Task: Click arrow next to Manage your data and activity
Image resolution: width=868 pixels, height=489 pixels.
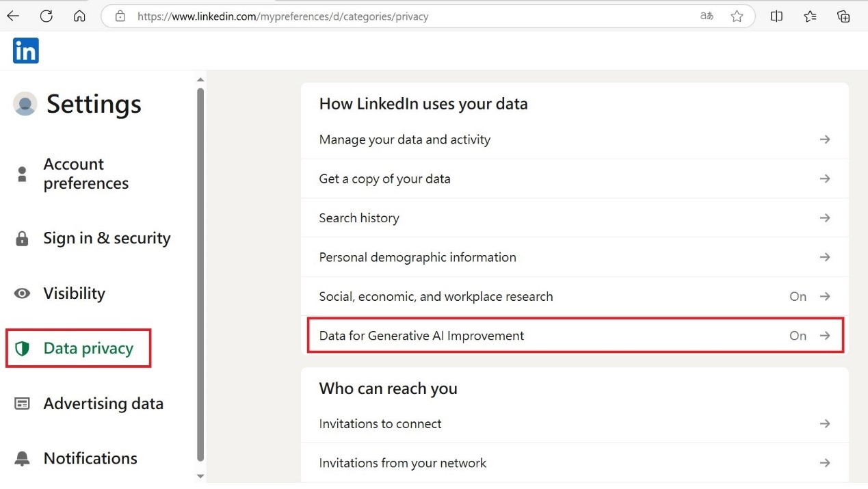Action: click(825, 140)
